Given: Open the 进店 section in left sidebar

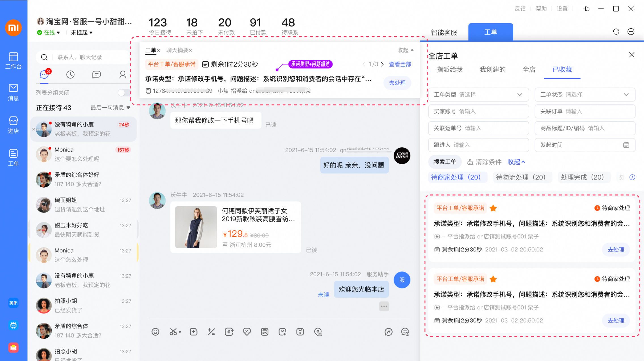Looking at the screenshot, I should (13, 125).
